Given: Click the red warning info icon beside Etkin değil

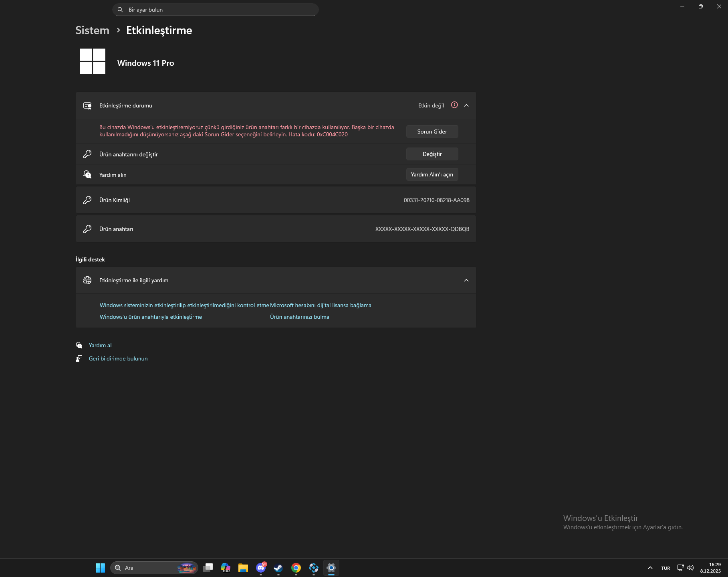Looking at the screenshot, I should [454, 105].
